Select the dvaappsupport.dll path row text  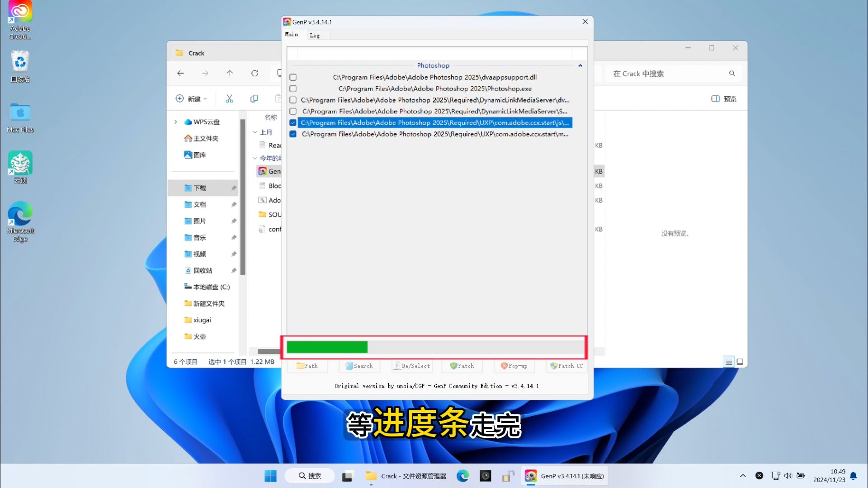(x=434, y=77)
